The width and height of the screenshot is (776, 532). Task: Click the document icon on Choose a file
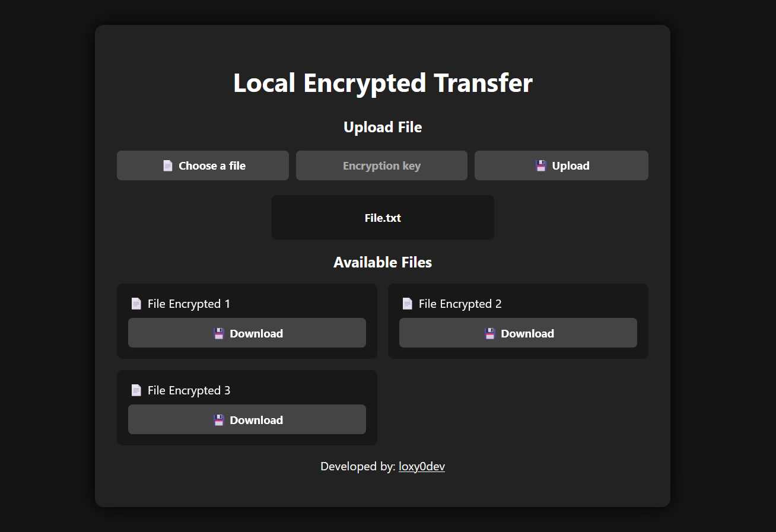click(x=168, y=165)
